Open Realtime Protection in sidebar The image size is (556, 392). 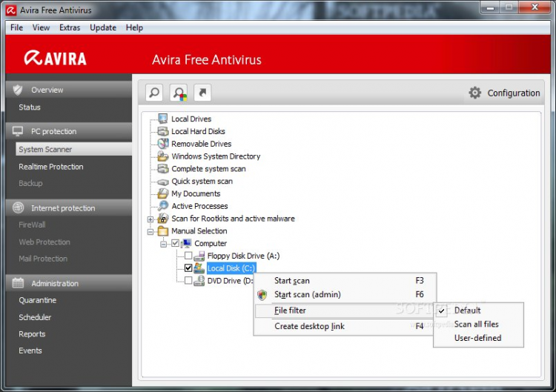pos(51,167)
